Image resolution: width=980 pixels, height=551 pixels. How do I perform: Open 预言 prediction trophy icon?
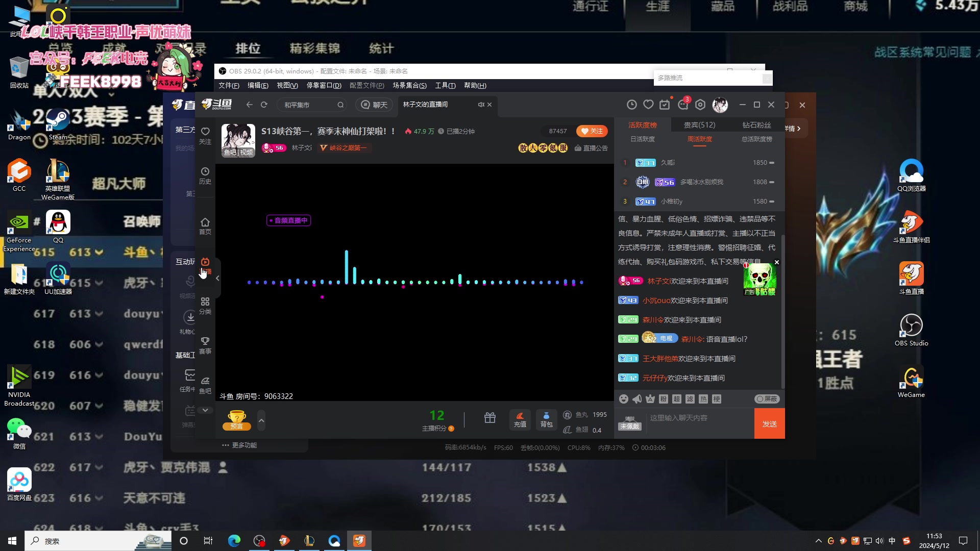point(237,420)
